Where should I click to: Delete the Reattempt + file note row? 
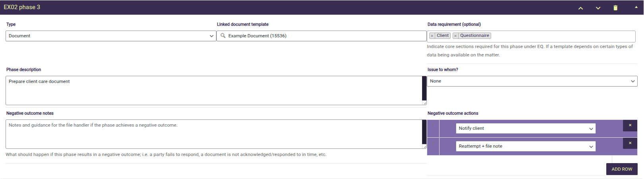pyautogui.click(x=630, y=143)
